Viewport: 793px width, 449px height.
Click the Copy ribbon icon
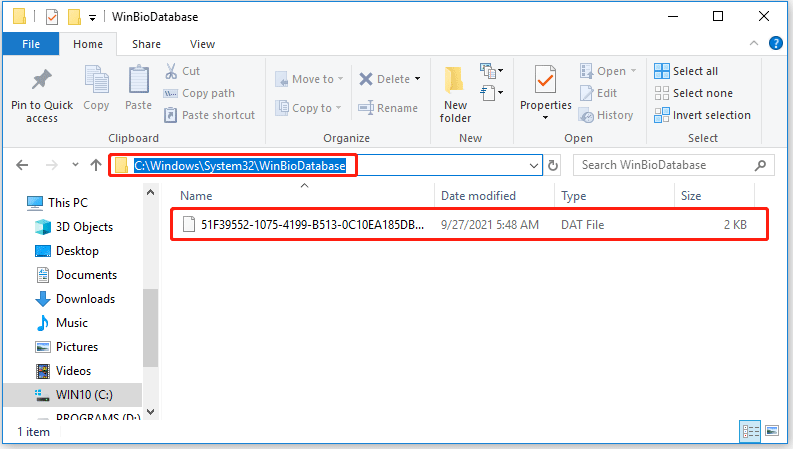point(96,81)
